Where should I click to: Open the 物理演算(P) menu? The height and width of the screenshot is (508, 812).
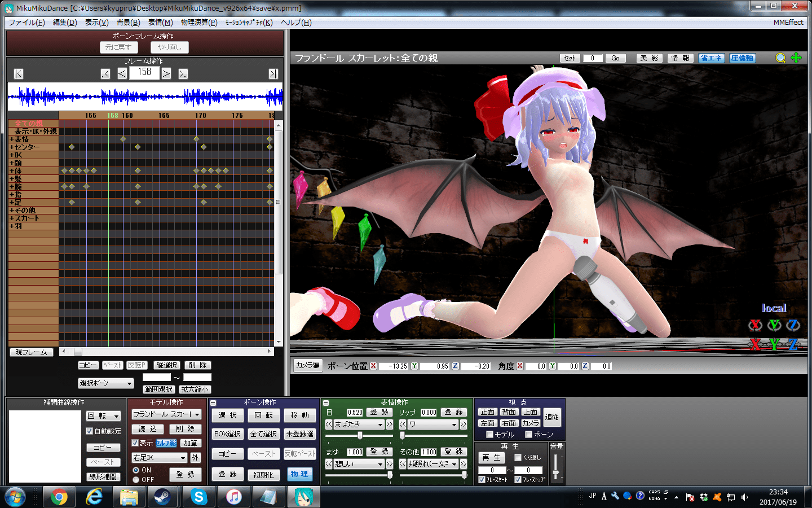pos(199,23)
